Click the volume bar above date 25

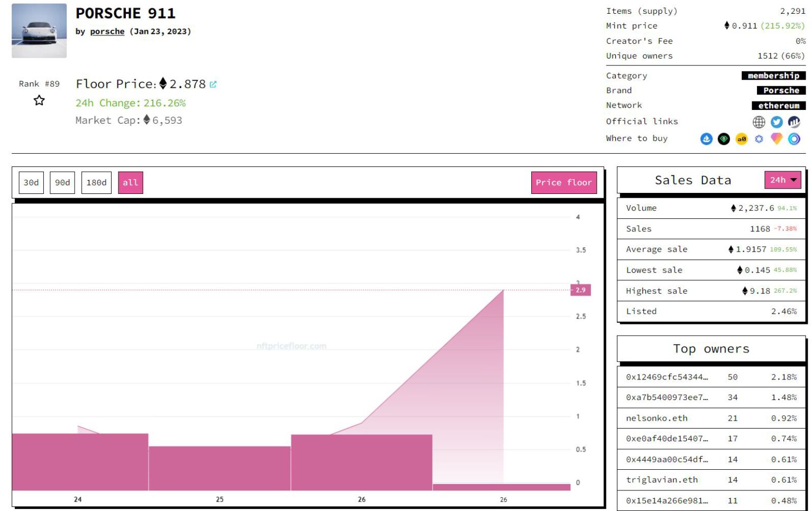pyautogui.click(x=219, y=469)
